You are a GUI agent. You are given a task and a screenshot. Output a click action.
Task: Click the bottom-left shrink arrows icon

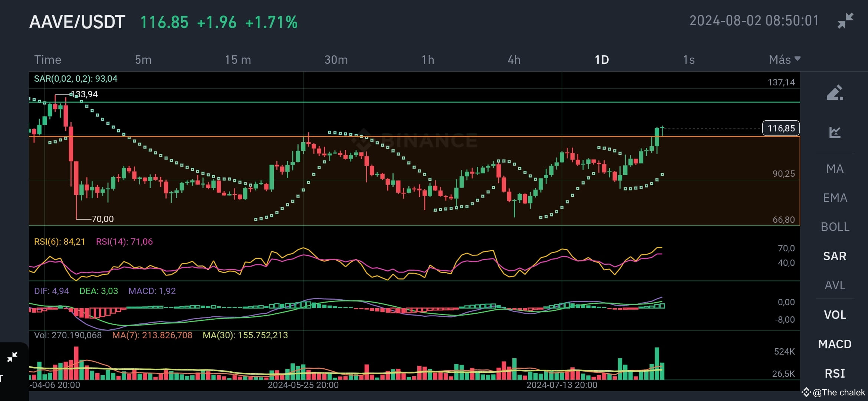click(x=12, y=357)
